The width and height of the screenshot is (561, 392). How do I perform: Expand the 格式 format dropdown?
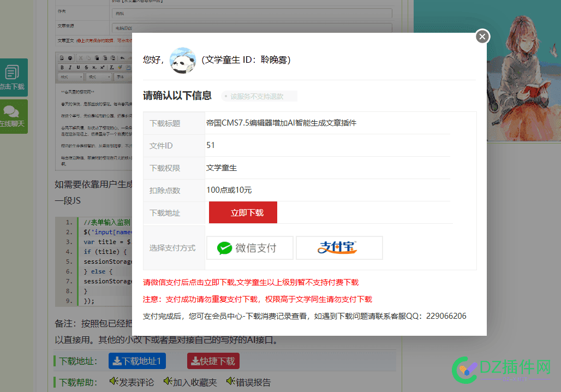pyautogui.click(x=99, y=77)
